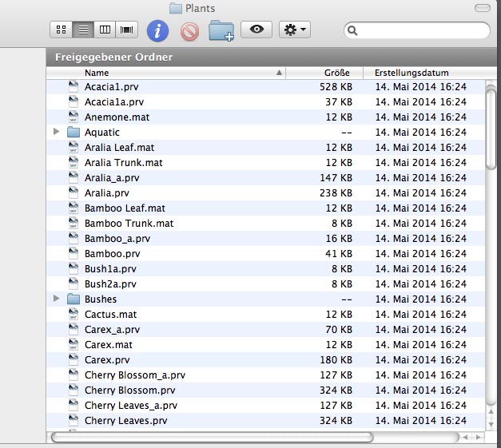Select Carex_a.prv file icon
Screen dimensions: 501x448
coord(74,329)
